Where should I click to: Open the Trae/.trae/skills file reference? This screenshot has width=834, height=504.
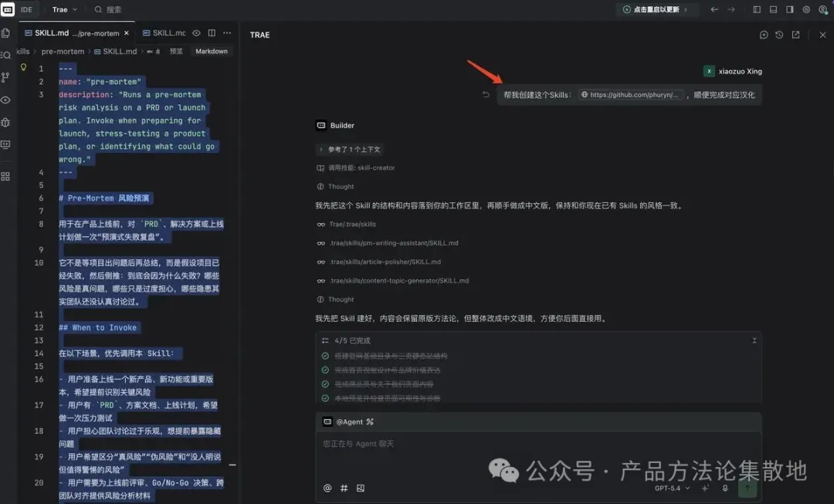coord(347,225)
